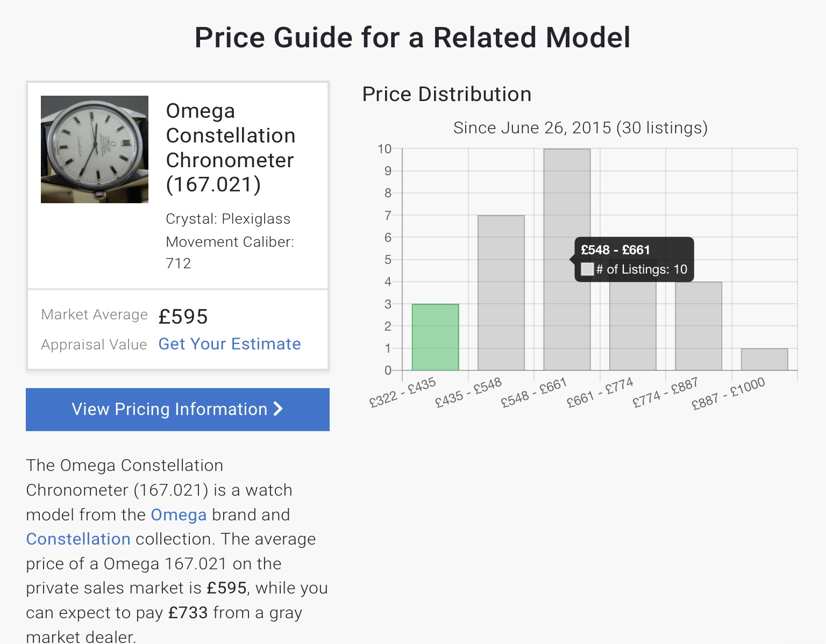The width and height of the screenshot is (826, 644).
Task: Open the Omega brand link
Action: click(179, 515)
